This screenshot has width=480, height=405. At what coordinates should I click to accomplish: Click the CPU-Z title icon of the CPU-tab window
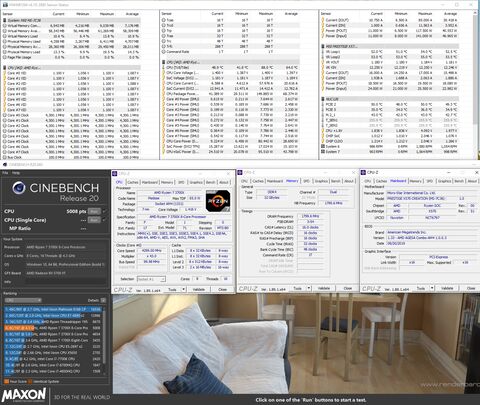(115, 174)
